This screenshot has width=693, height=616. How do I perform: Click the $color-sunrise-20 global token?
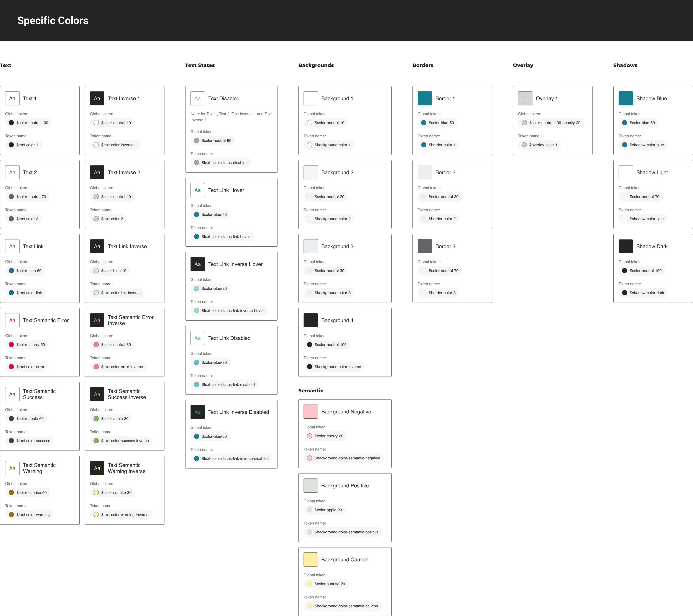click(x=326, y=584)
